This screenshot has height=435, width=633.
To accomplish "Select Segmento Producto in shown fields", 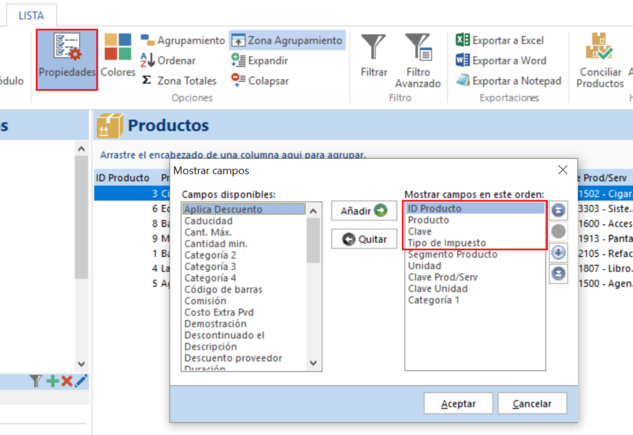I will pyautogui.click(x=475, y=254).
